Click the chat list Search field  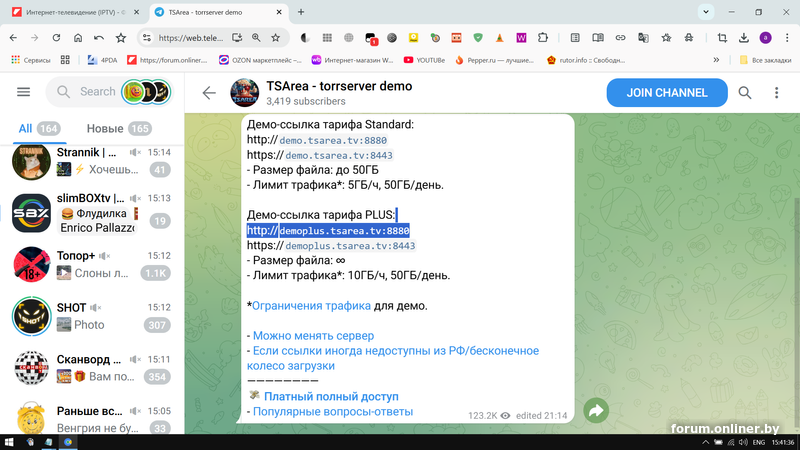(x=97, y=92)
